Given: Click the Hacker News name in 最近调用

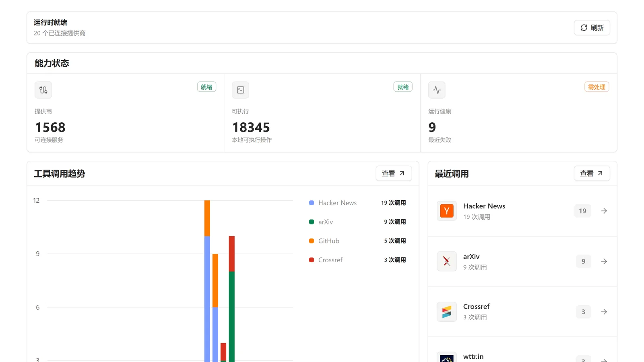Looking at the screenshot, I should 484,206.
